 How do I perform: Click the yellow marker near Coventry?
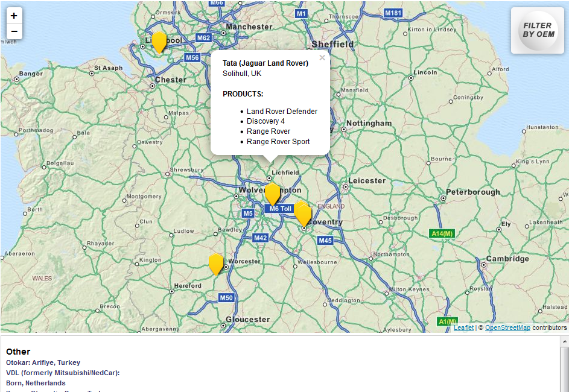304,212
